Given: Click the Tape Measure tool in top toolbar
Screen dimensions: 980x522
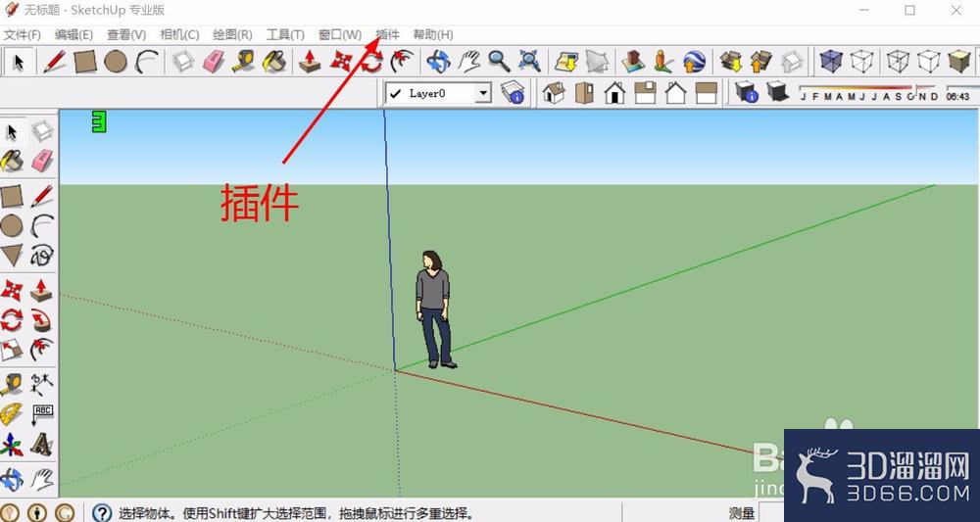Looking at the screenshot, I should 244,61.
